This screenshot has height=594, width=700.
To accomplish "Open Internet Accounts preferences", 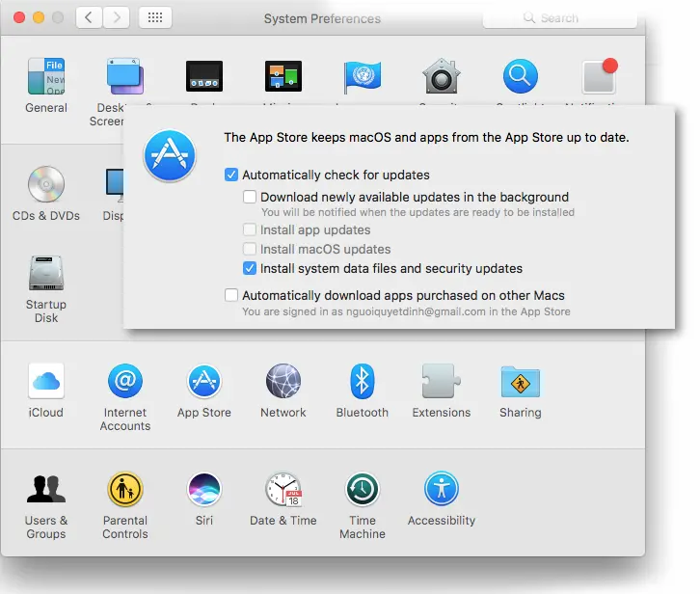I will click(x=125, y=383).
